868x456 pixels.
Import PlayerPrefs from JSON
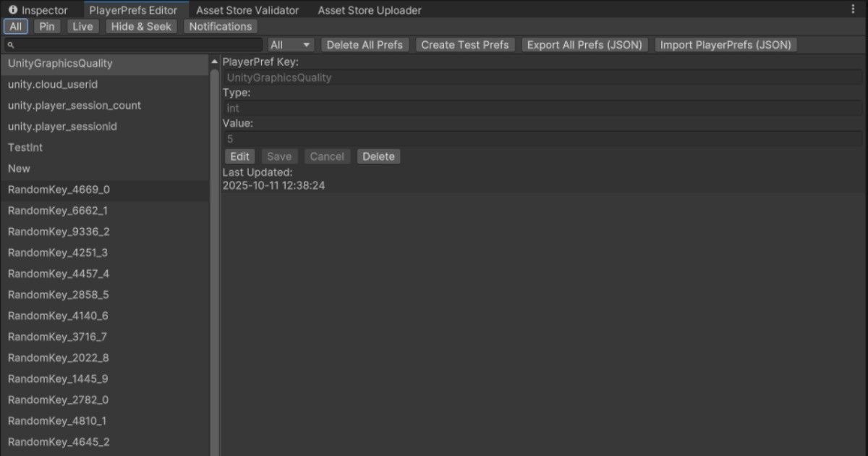725,44
